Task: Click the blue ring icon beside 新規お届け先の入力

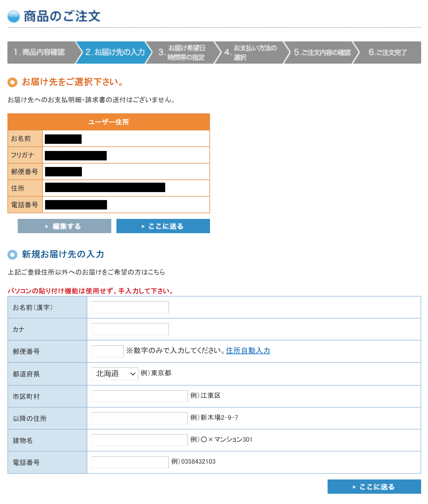Action: tap(12, 255)
